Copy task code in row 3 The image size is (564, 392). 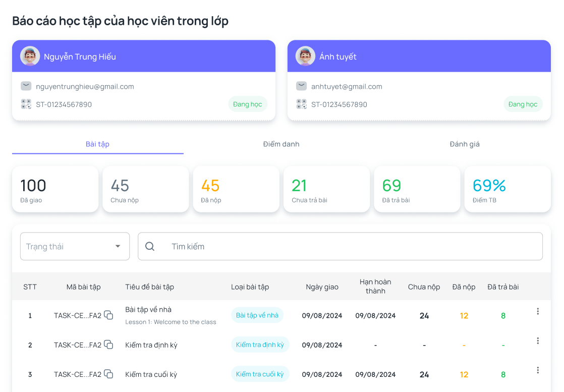108,374
